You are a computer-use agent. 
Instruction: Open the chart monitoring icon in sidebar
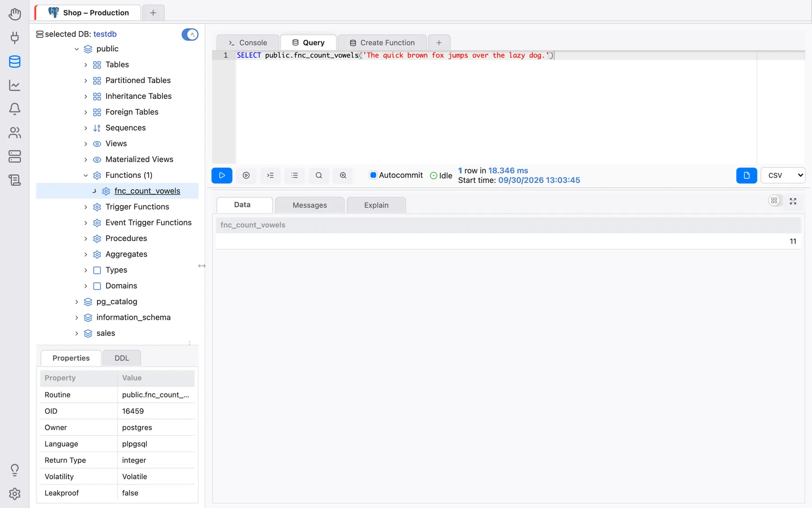(x=15, y=85)
